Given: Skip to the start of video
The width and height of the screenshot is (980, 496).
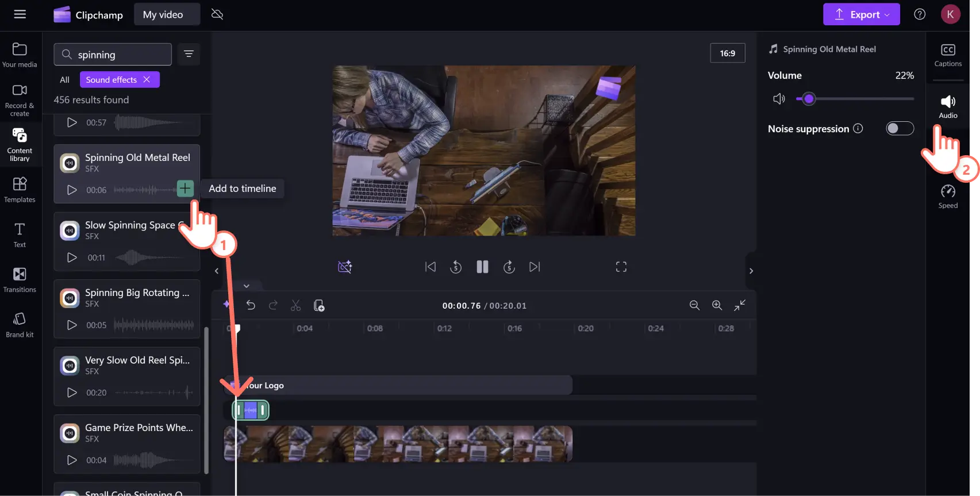Looking at the screenshot, I should click(x=431, y=267).
